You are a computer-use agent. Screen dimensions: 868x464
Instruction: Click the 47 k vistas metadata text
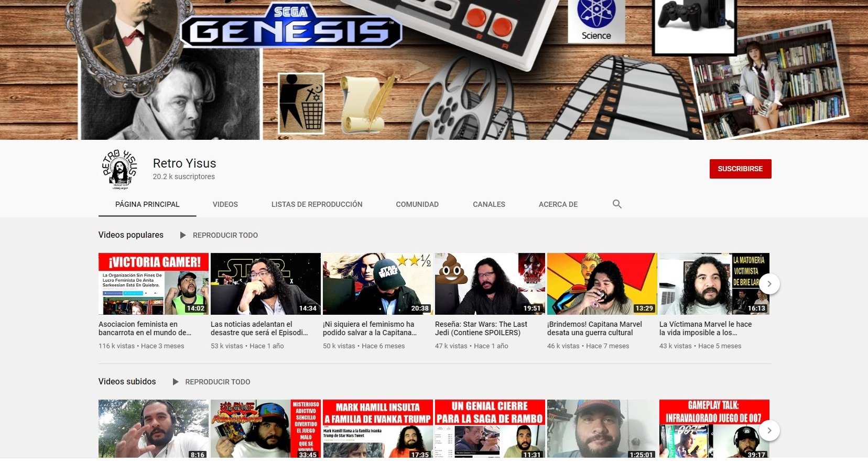[x=451, y=346]
